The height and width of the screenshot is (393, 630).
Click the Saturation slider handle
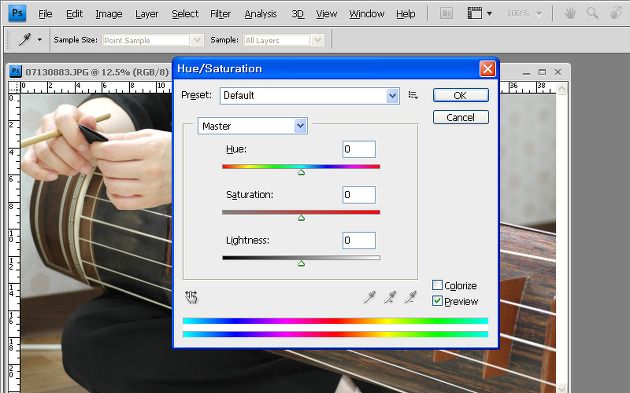301,218
